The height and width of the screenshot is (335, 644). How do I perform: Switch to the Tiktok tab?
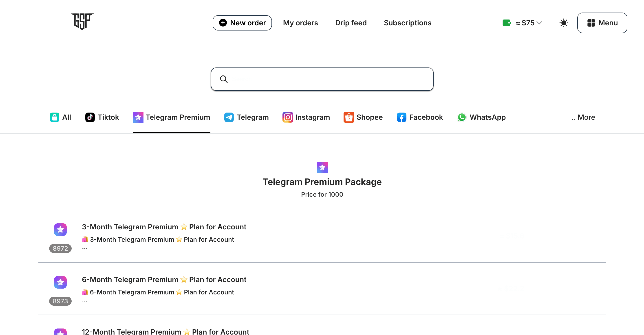coord(102,117)
